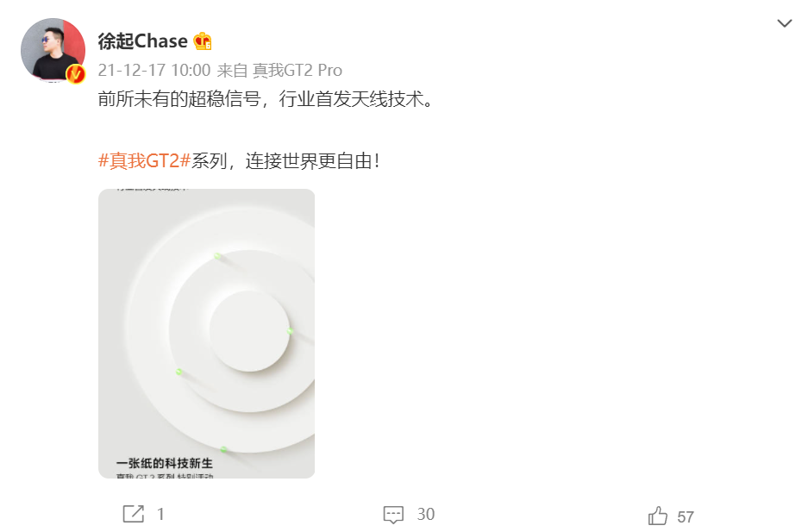This screenshot has width=802, height=532.
Task: Click the innermost circle of the poster
Action: point(249,331)
